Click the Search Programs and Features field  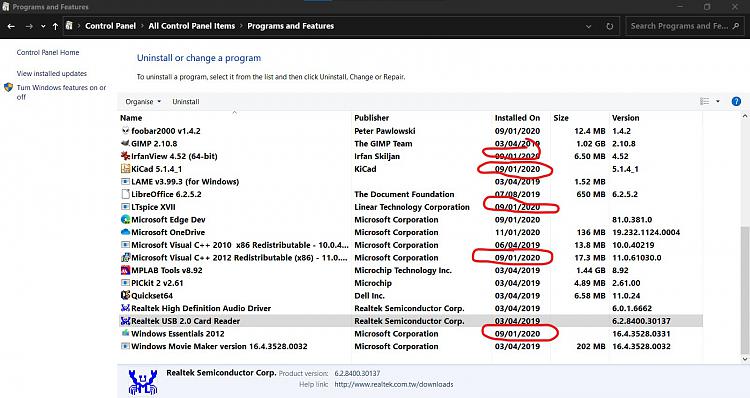coord(685,26)
